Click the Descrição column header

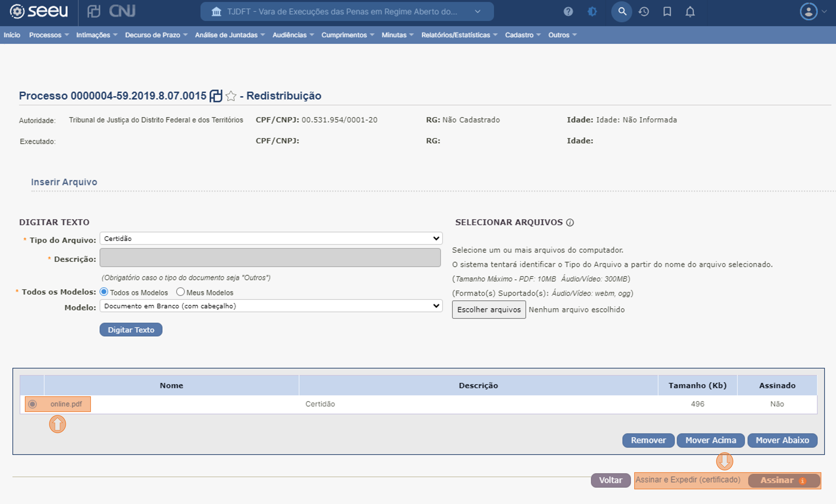478,385
